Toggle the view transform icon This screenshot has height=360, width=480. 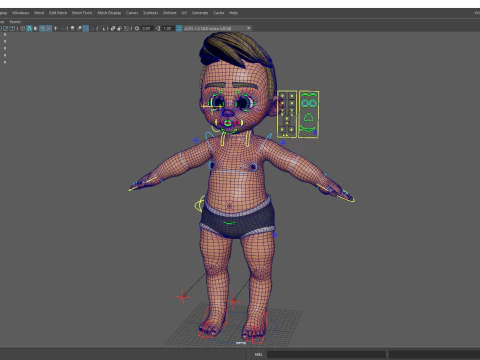tap(179, 28)
